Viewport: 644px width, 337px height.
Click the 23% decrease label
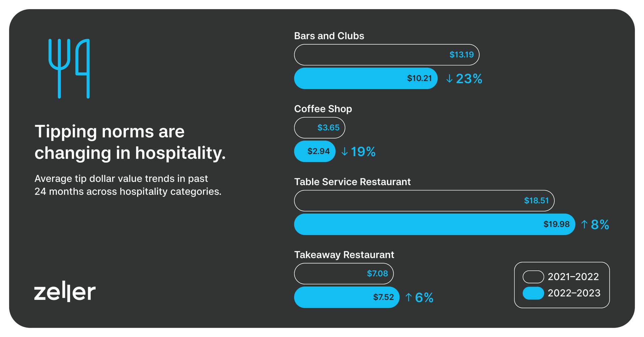(x=469, y=79)
